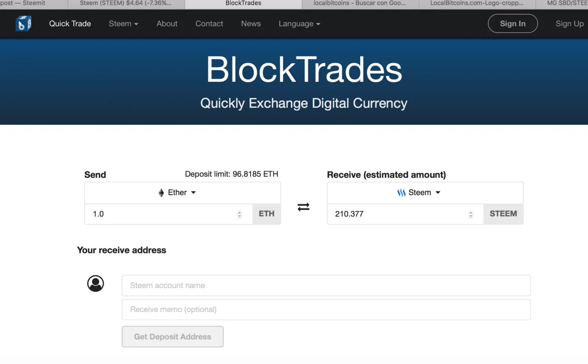Adjust the ETH send amount stepper
588x364 pixels.
(239, 214)
